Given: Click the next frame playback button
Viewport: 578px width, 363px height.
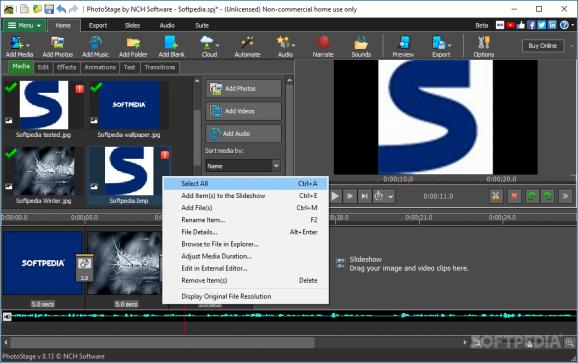Looking at the screenshot, I should click(349, 196).
